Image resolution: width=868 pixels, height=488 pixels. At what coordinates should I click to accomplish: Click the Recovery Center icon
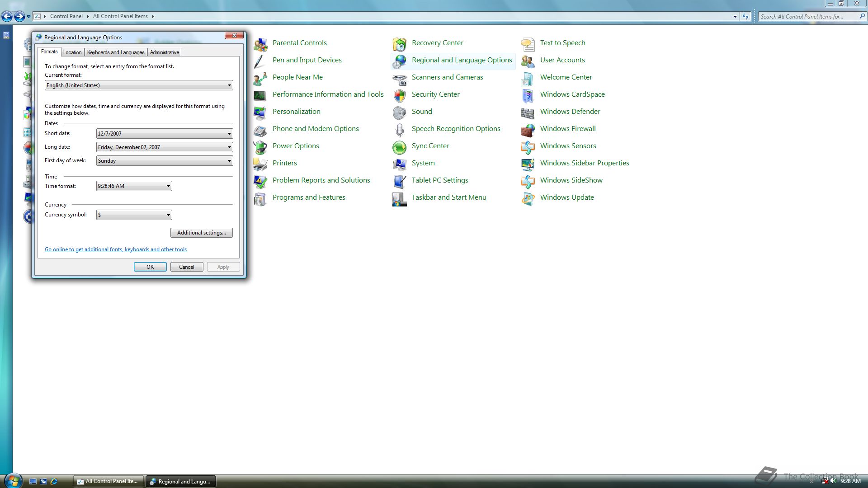(x=400, y=44)
